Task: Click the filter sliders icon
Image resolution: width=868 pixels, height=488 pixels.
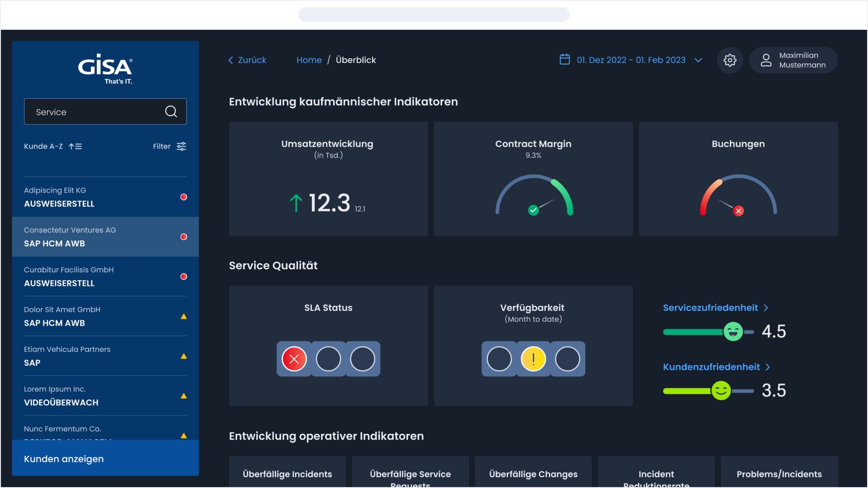Action: pos(181,146)
